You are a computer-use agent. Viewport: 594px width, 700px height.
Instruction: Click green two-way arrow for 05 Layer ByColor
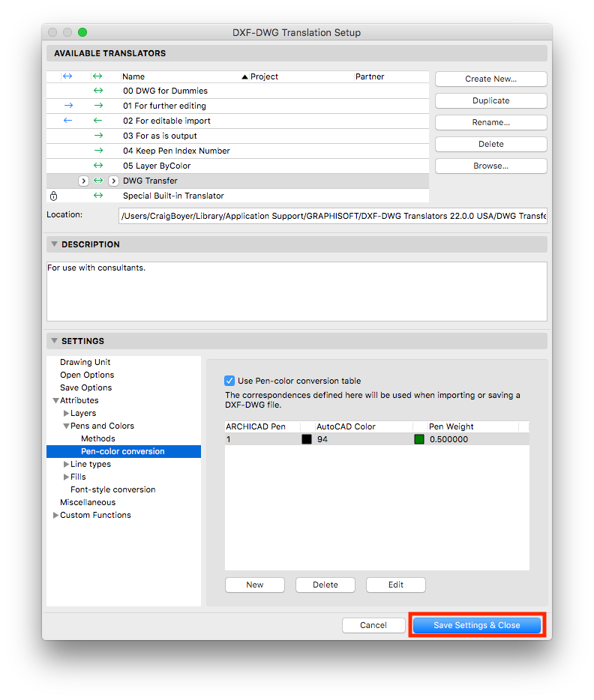pyautogui.click(x=97, y=166)
